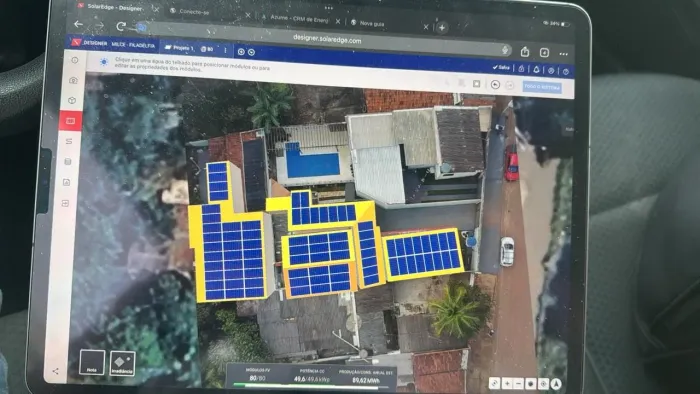The height and width of the screenshot is (394, 700).
Task: Select the square selection tool in toolbar
Action: coord(476,83)
